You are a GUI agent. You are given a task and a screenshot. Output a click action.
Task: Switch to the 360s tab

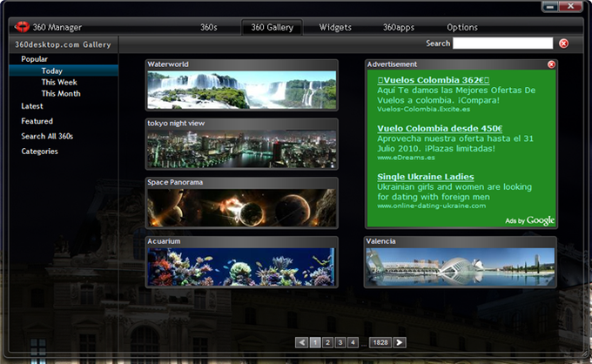click(x=209, y=27)
